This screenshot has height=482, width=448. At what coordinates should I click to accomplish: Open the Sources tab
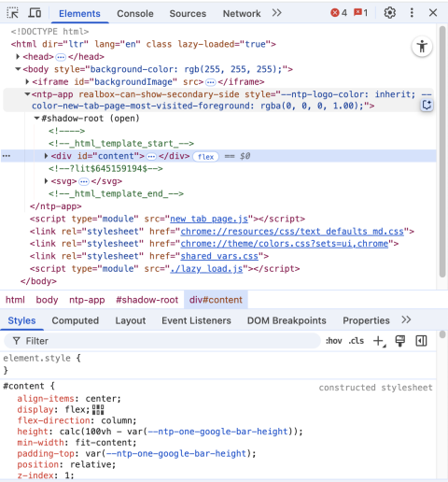[x=188, y=14]
